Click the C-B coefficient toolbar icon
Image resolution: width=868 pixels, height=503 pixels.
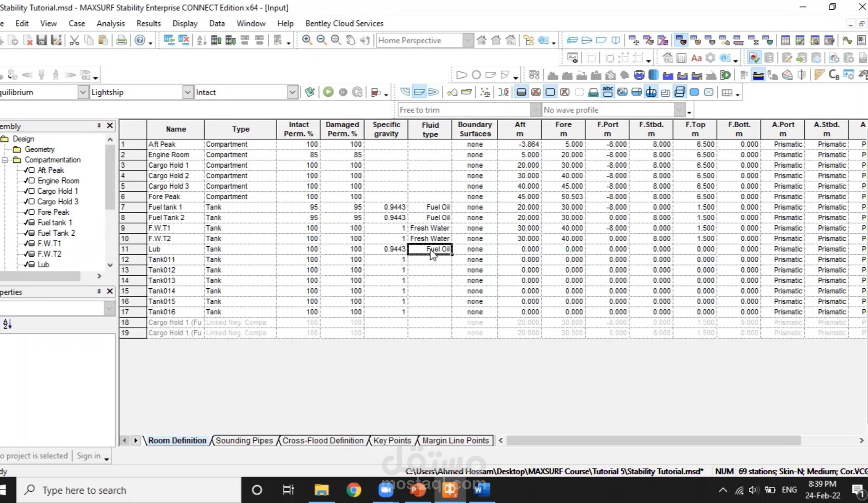pos(834,75)
